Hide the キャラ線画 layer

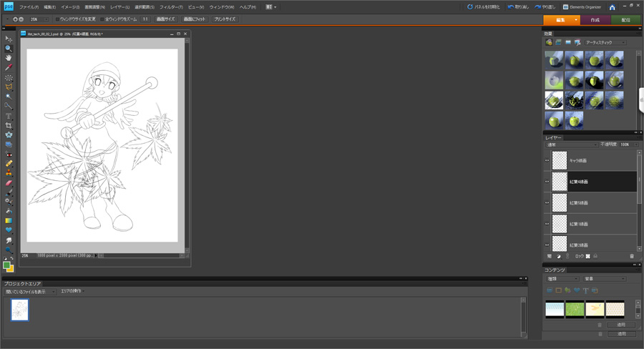click(x=547, y=161)
